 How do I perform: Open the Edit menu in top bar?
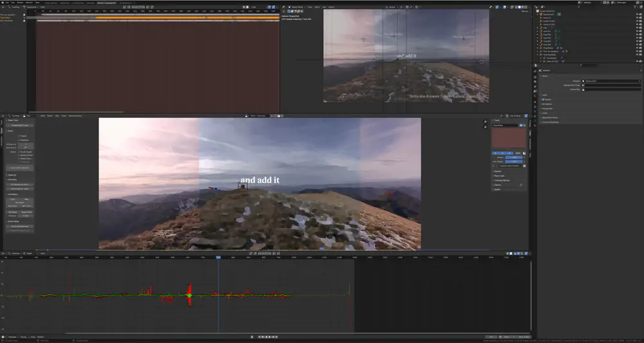[13, 3]
